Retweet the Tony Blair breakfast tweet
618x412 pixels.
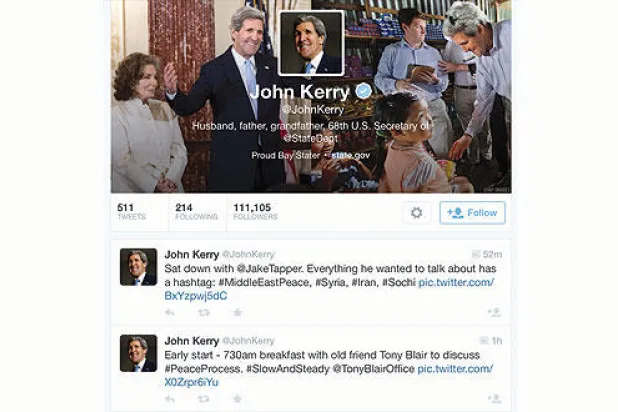tap(204, 399)
